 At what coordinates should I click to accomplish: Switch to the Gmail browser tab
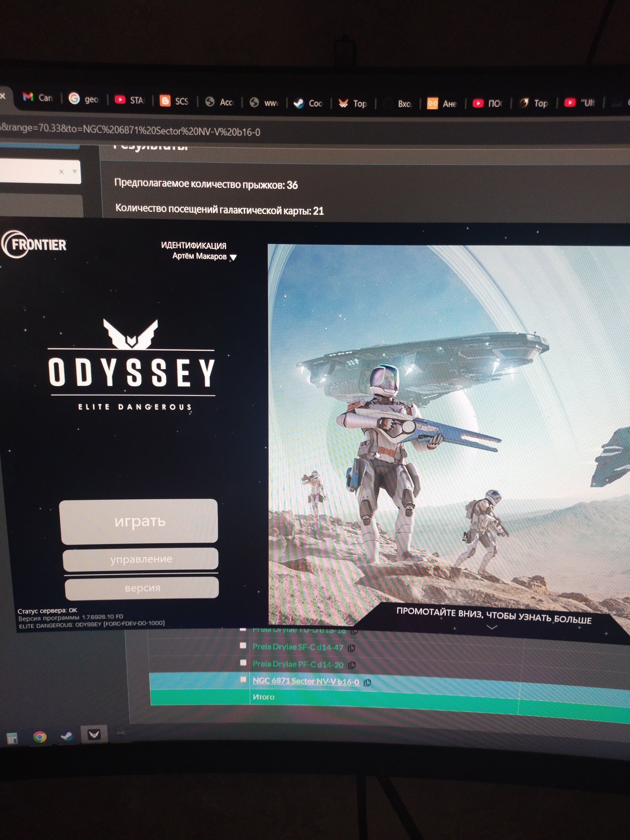(x=38, y=98)
